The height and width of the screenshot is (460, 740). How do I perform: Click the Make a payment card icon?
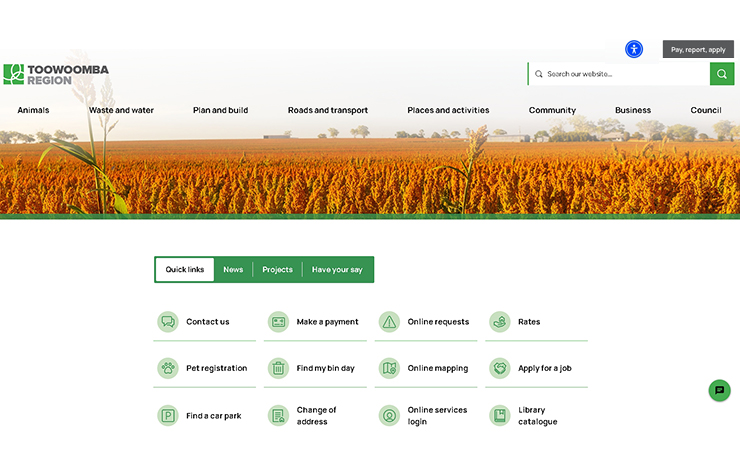[x=278, y=322]
